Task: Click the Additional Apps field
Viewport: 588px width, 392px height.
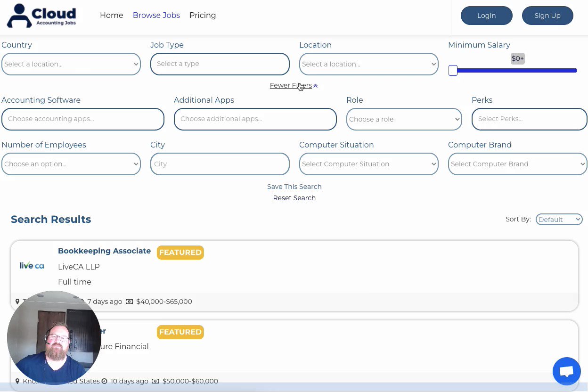Action: [x=255, y=119]
